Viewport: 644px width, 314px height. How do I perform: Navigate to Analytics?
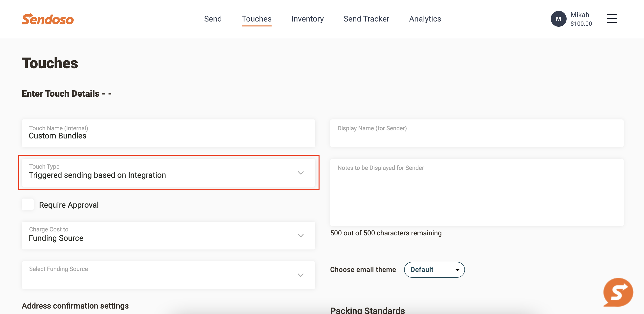tap(425, 19)
